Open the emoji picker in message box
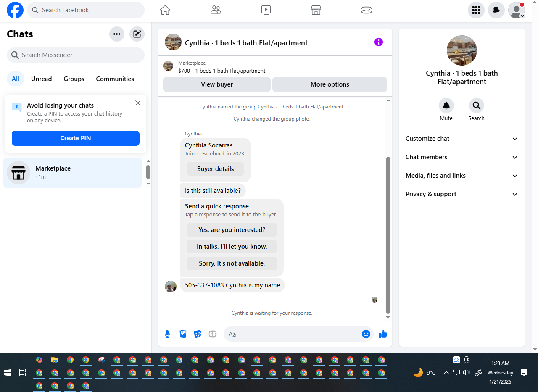The image size is (538, 392). tap(366, 334)
